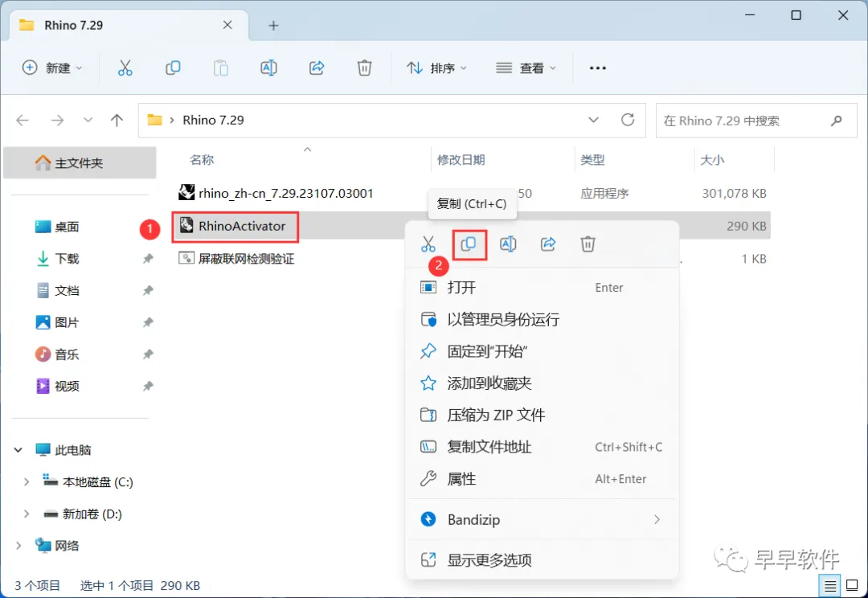
Task: Click the Rename icon in the top toolbar
Action: [268, 68]
